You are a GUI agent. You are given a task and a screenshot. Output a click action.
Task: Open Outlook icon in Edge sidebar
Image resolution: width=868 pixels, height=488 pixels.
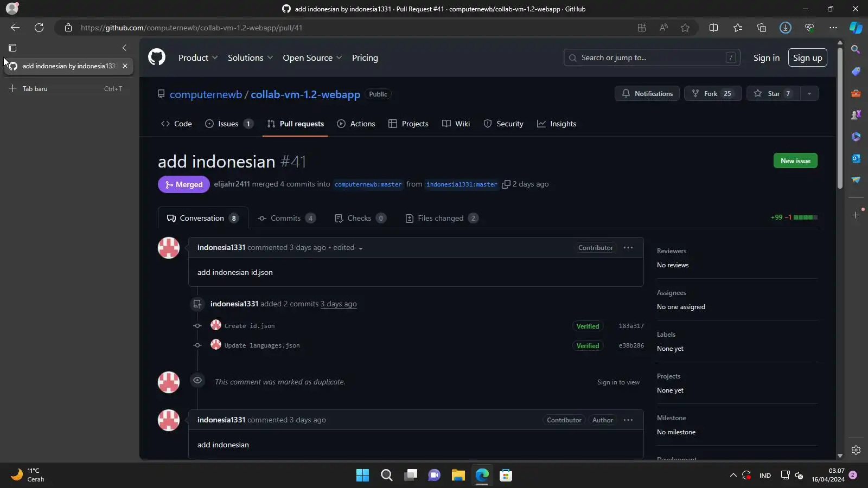coord(856,158)
